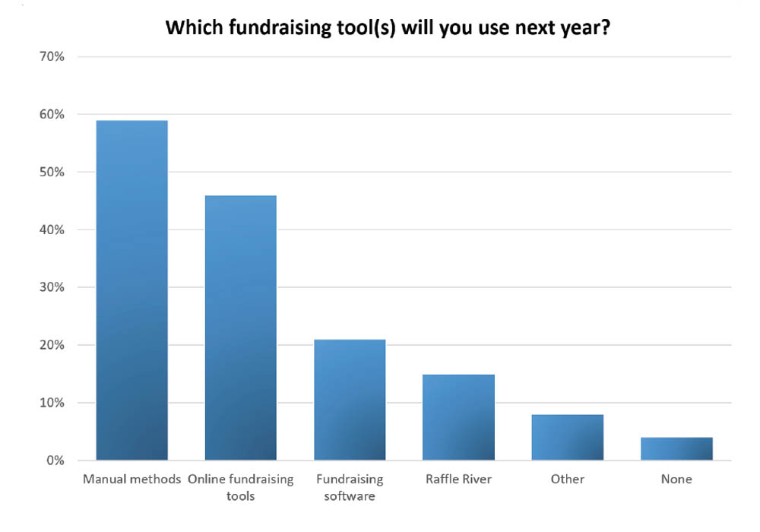Select the 0% y-axis label

pos(55,461)
